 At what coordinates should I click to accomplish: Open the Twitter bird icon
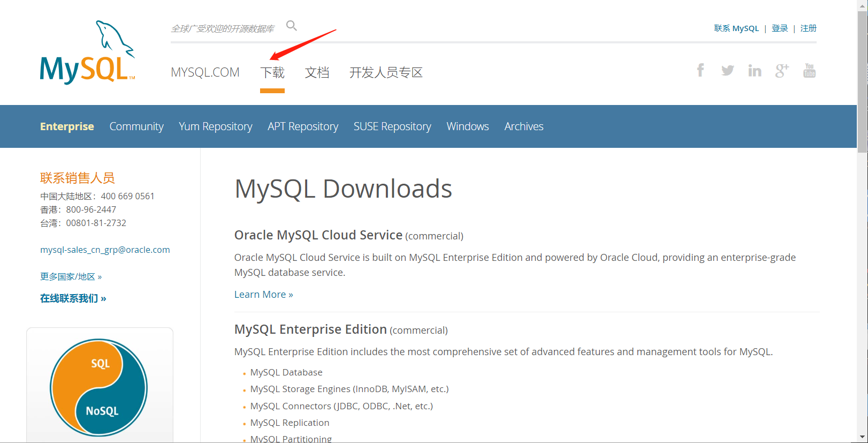tap(727, 70)
